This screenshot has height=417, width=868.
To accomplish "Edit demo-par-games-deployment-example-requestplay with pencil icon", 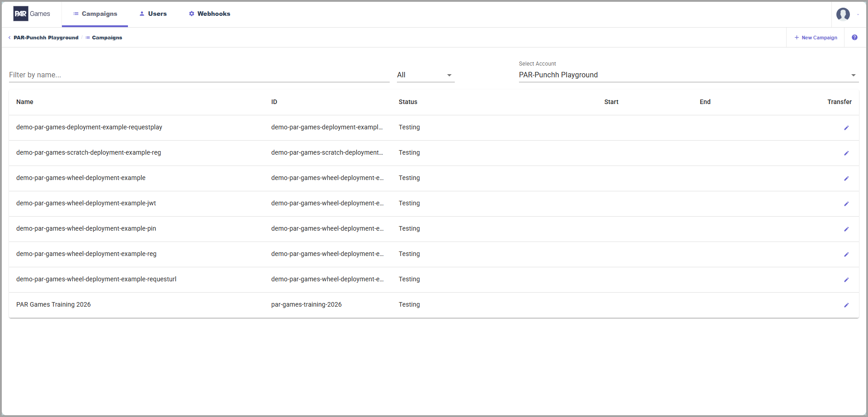I will [x=846, y=128].
